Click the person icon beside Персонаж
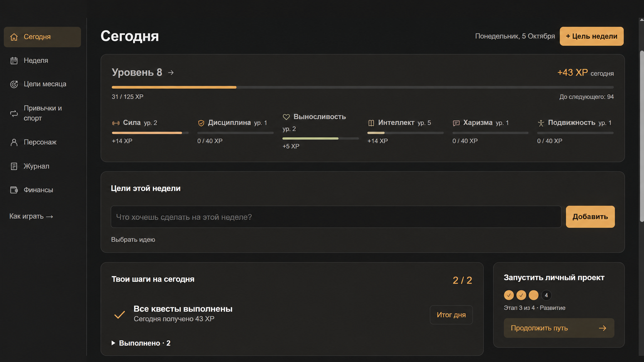Image resolution: width=644 pixels, height=362 pixels. tap(14, 142)
